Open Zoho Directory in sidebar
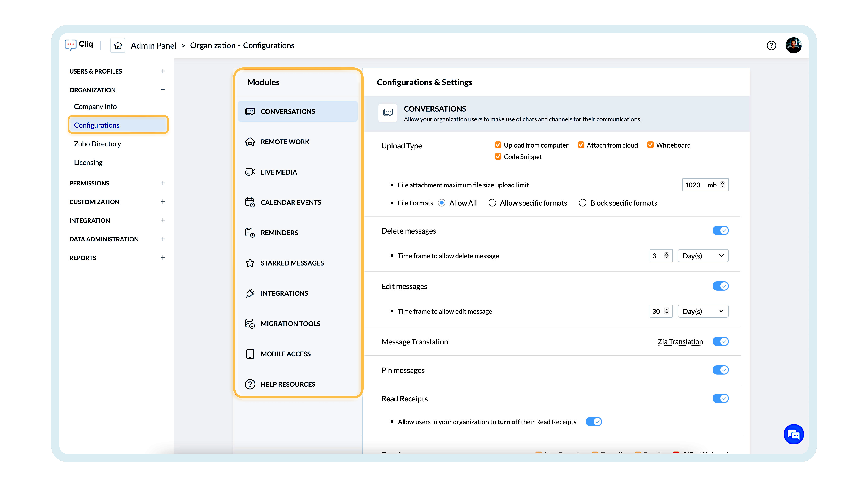 97,144
